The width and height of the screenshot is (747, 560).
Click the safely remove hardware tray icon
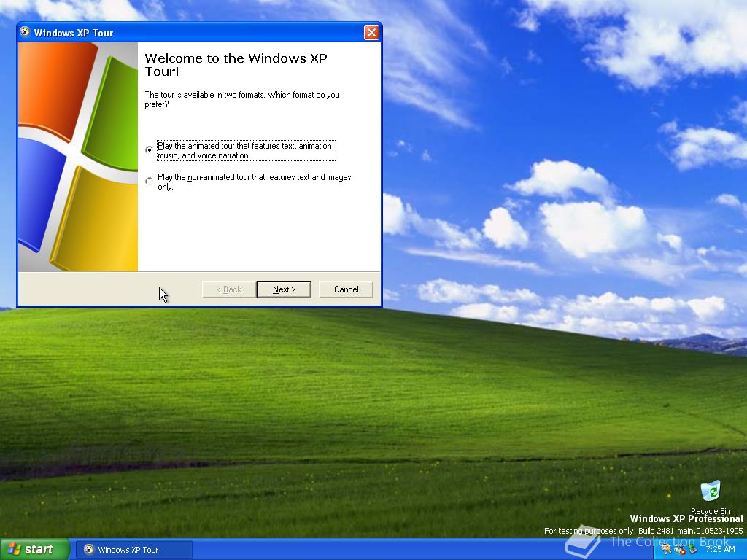click(692, 548)
